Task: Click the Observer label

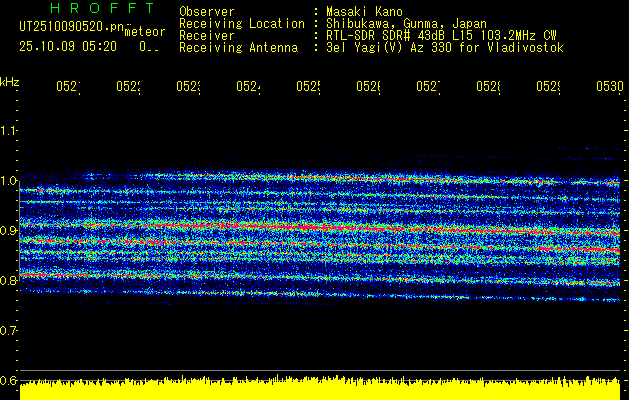Action: (x=207, y=11)
